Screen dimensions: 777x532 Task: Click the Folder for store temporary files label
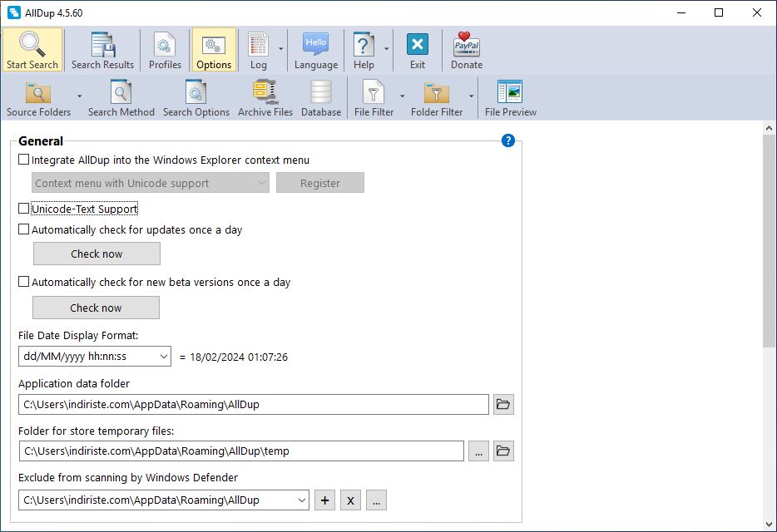point(97,431)
